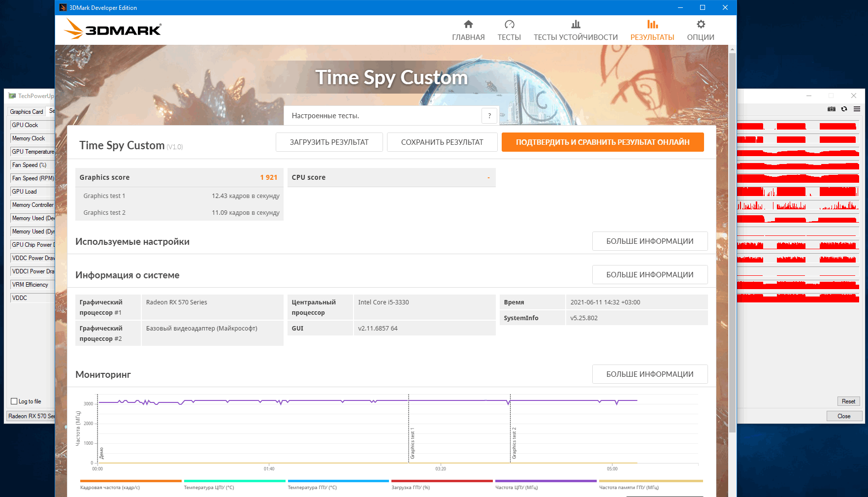Click Close button in GPU-Z window
Screen dimensions: 868x497
[x=844, y=416]
